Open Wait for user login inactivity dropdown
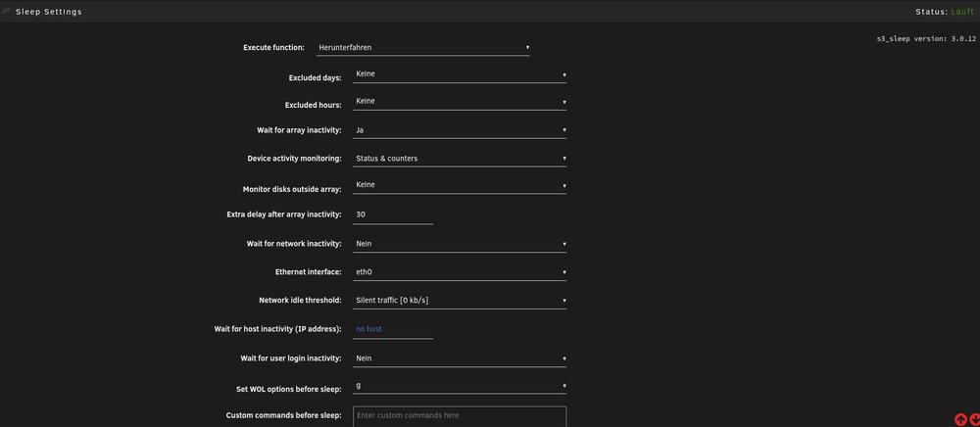The image size is (980, 427). click(460, 358)
